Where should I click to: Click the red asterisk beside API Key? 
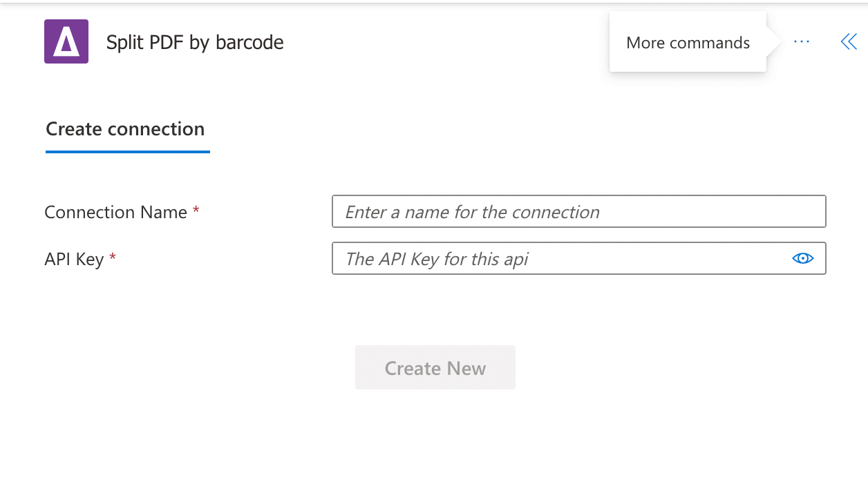tap(113, 258)
